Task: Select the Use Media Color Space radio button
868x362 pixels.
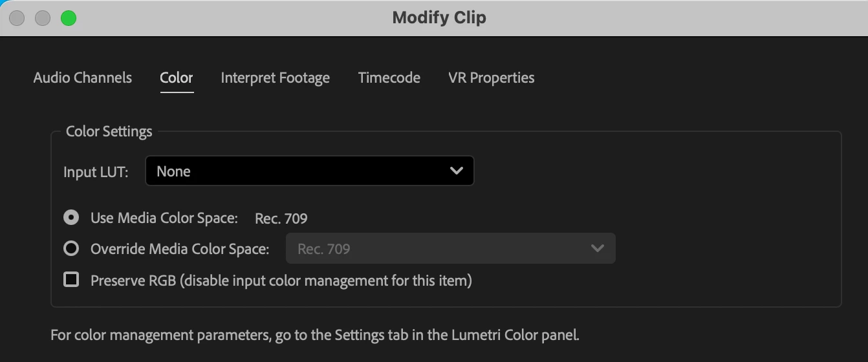Action: coord(71,218)
